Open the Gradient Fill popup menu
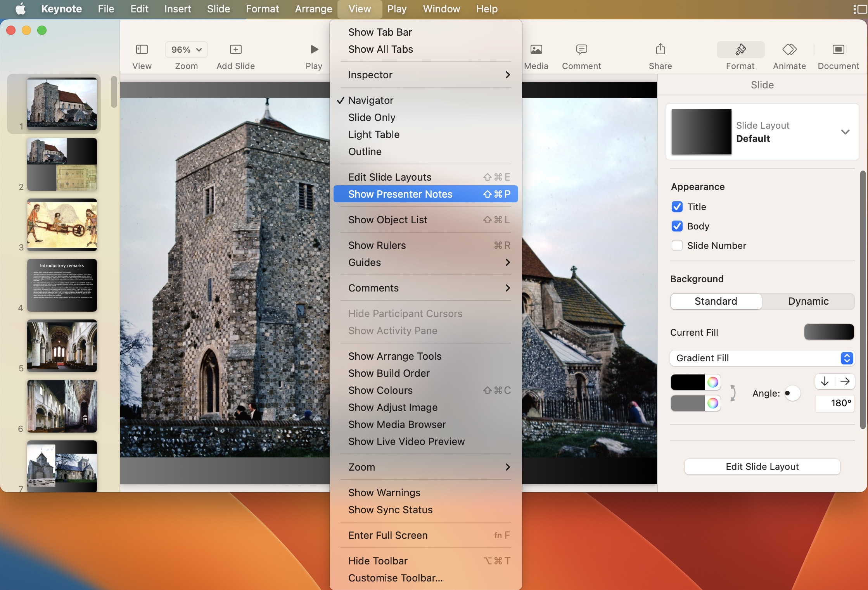Image resolution: width=868 pixels, height=590 pixels. (x=762, y=358)
